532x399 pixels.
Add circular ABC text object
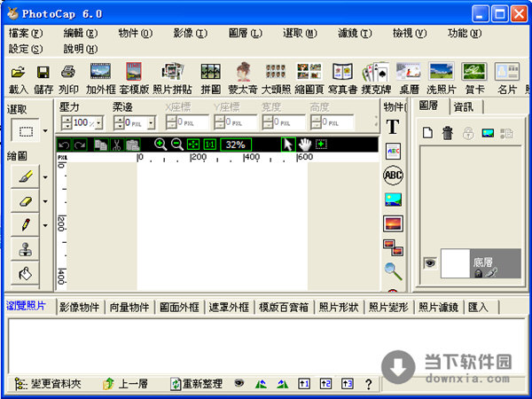[x=393, y=175]
